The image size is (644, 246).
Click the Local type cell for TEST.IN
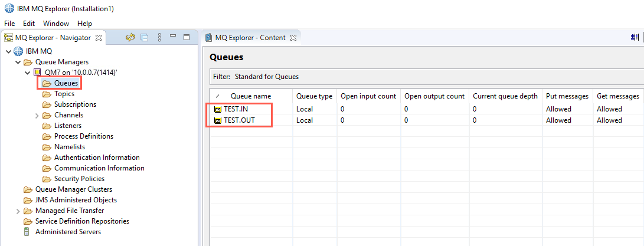tap(305, 110)
